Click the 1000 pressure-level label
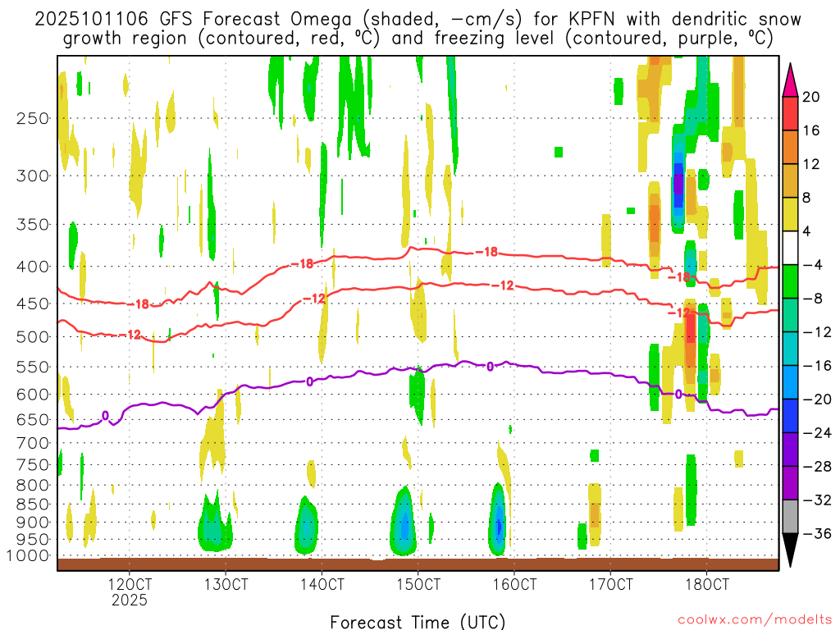The width and height of the screenshot is (840, 630). [29, 555]
